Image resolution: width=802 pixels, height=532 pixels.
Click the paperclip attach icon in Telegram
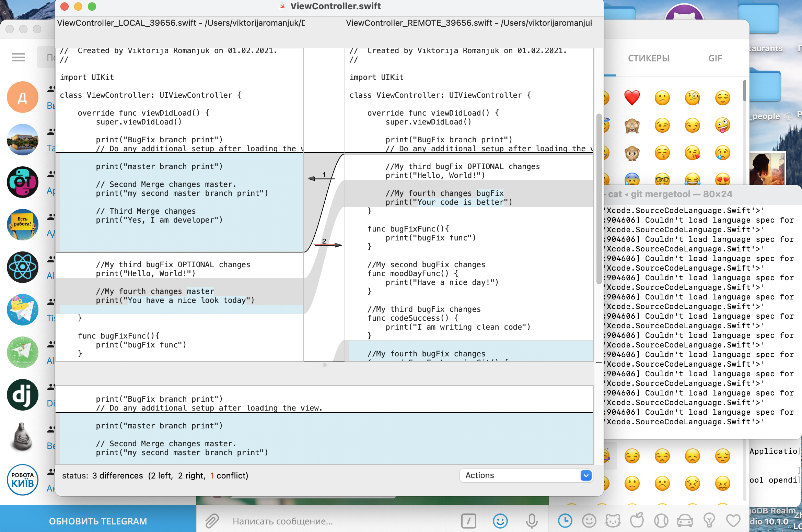tap(212, 521)
